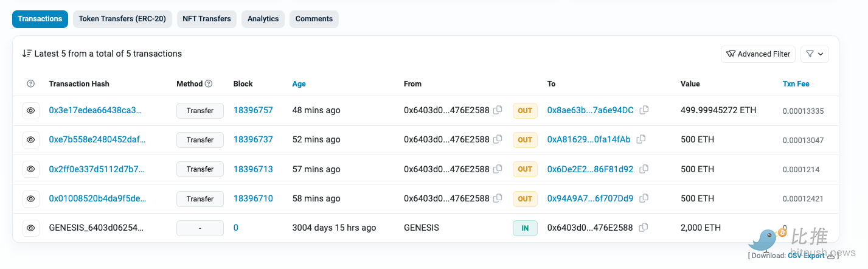Open transaction hash 0x01008520b4da9f5de

(97, 198)
